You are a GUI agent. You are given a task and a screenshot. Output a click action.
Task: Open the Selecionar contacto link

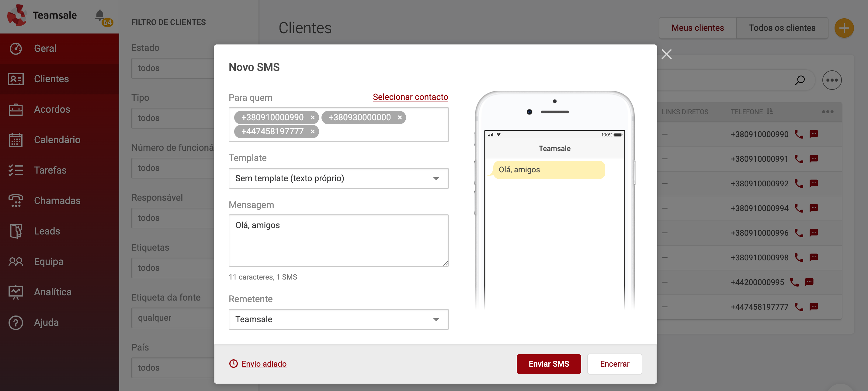tap(410, 97)
